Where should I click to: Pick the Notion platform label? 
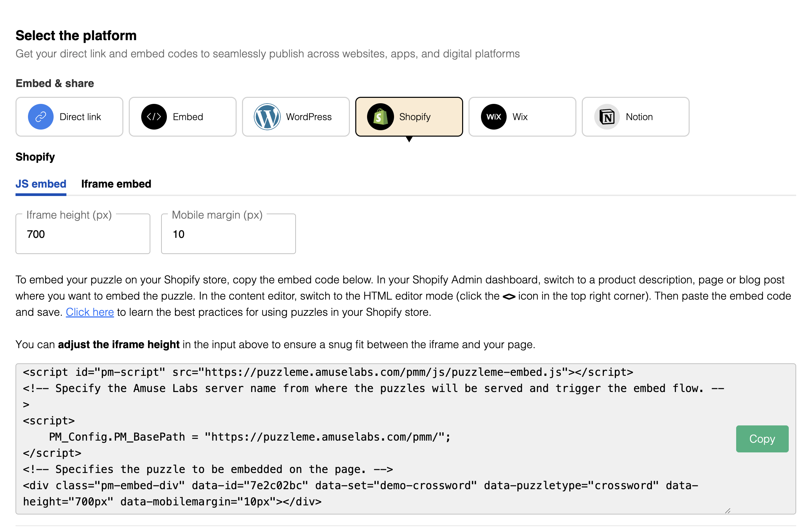(639, 117)
